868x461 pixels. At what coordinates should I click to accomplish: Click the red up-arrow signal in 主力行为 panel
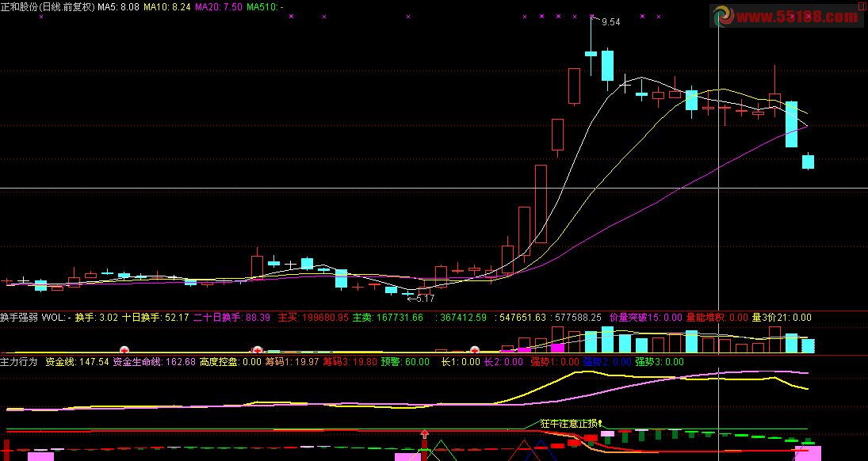tap(425, 434)
